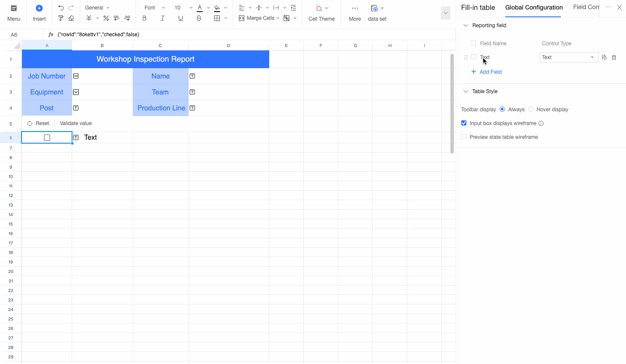Toggle Italic formatting
Image resolution: width=626 pixels, height=364 pixels.
point(163,18)
